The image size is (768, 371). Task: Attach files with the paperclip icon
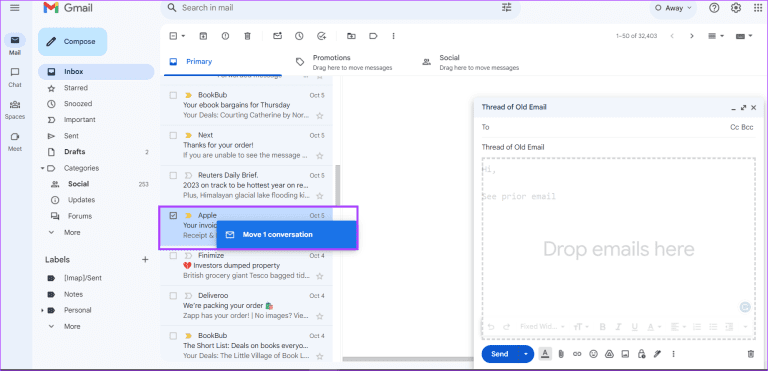pyautogui.click(x=561, y=354)
